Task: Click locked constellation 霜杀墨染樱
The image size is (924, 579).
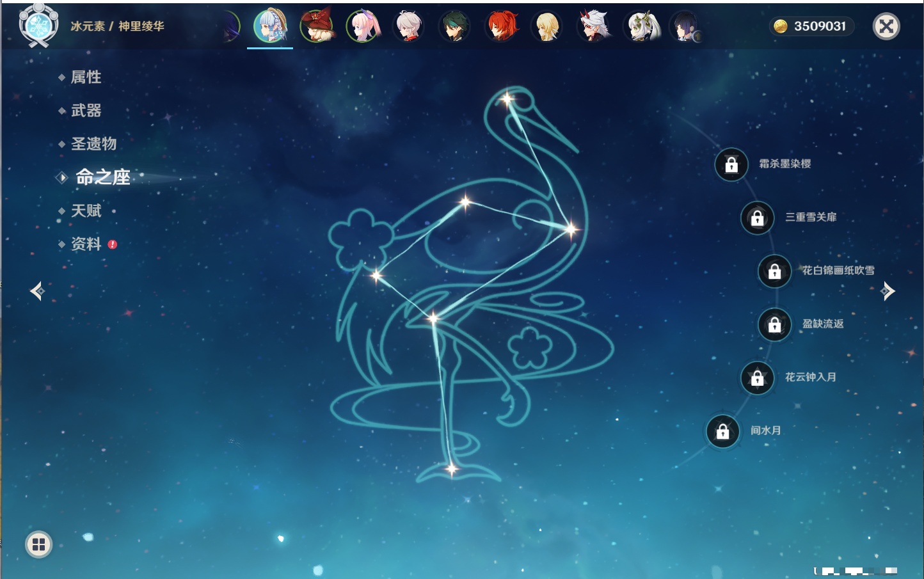Action: [x=731, y=165]
